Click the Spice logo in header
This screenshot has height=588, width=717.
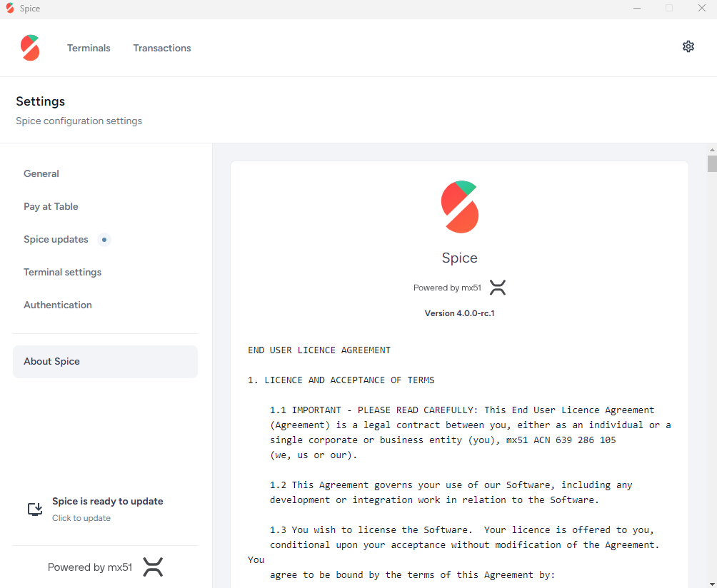[30, 48]
